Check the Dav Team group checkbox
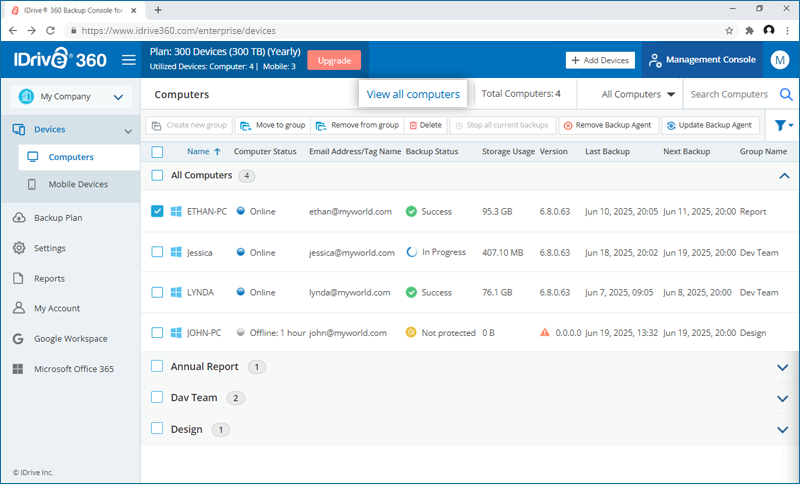 tap(157, 397)
